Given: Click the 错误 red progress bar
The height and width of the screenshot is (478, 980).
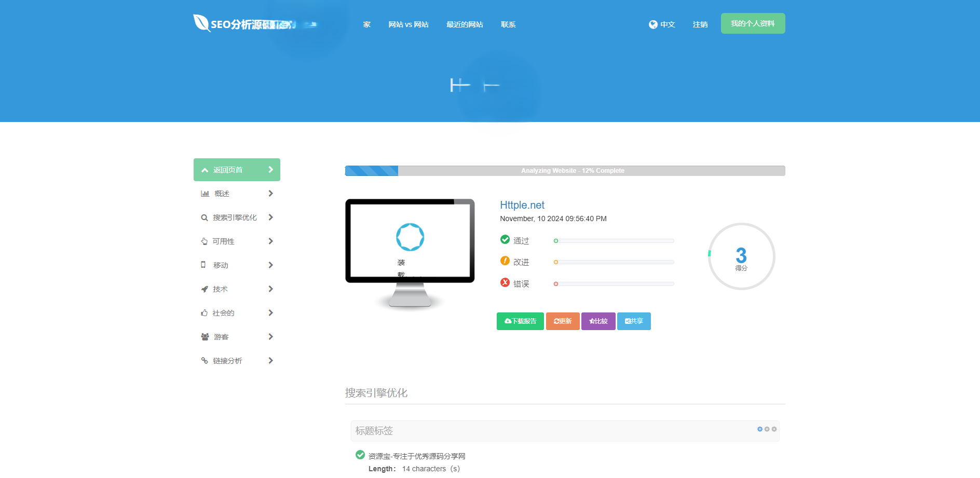Looking at the screenshot, I should click(x=614, y=284).
